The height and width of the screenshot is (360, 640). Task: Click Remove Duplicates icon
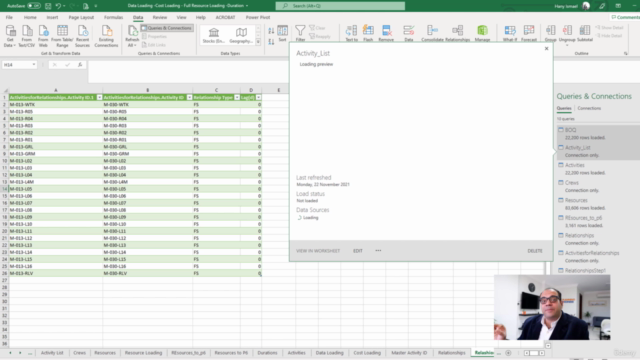click(x=386, y=33)
